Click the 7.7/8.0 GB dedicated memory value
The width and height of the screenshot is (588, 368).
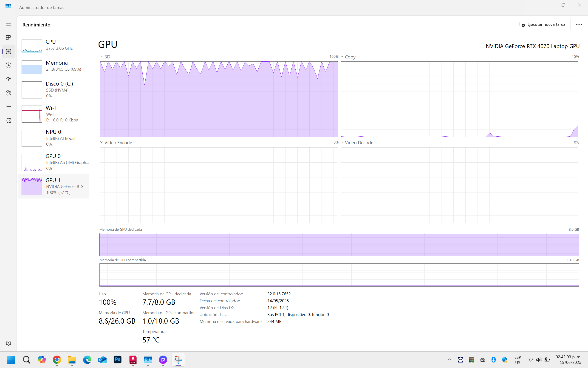[x=159, y=302]
